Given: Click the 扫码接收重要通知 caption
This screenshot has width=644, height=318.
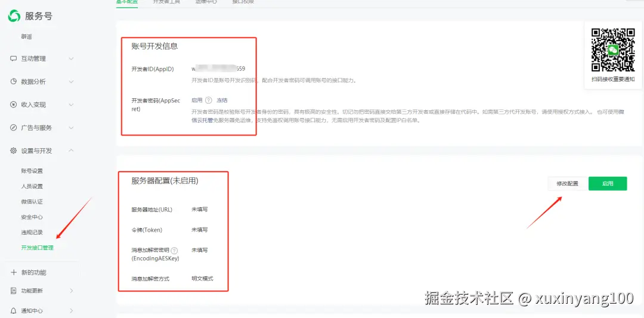Looking at the screenshot, I should [613, 79].
